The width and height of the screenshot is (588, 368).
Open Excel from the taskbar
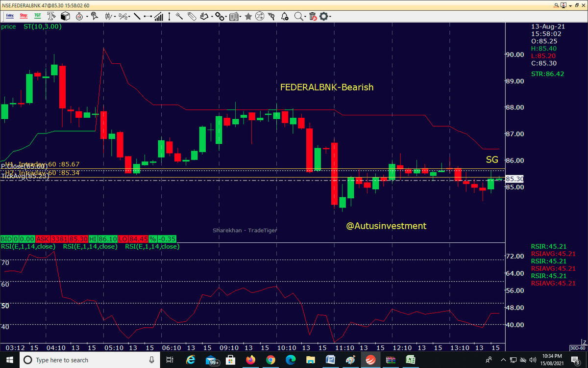tap(411, 360)
